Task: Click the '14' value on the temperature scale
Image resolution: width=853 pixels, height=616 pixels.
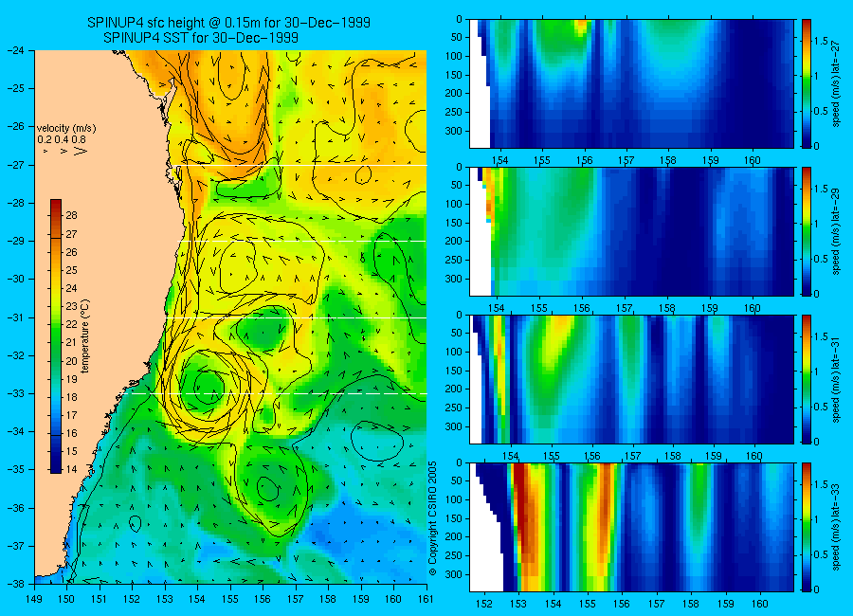Action: (x=71, y=469)
